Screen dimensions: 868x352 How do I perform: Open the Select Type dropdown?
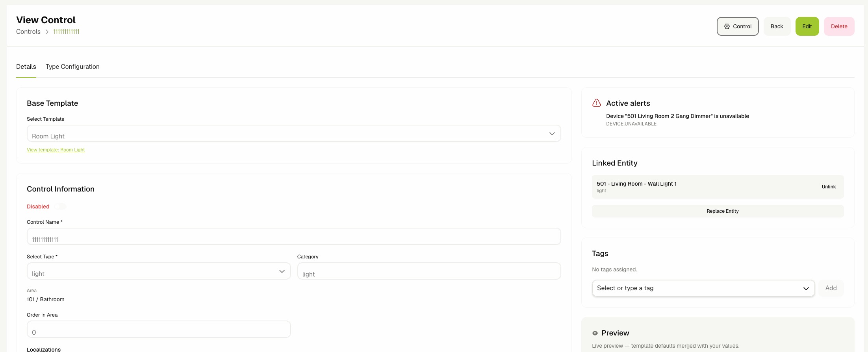(x=159, y=271)
